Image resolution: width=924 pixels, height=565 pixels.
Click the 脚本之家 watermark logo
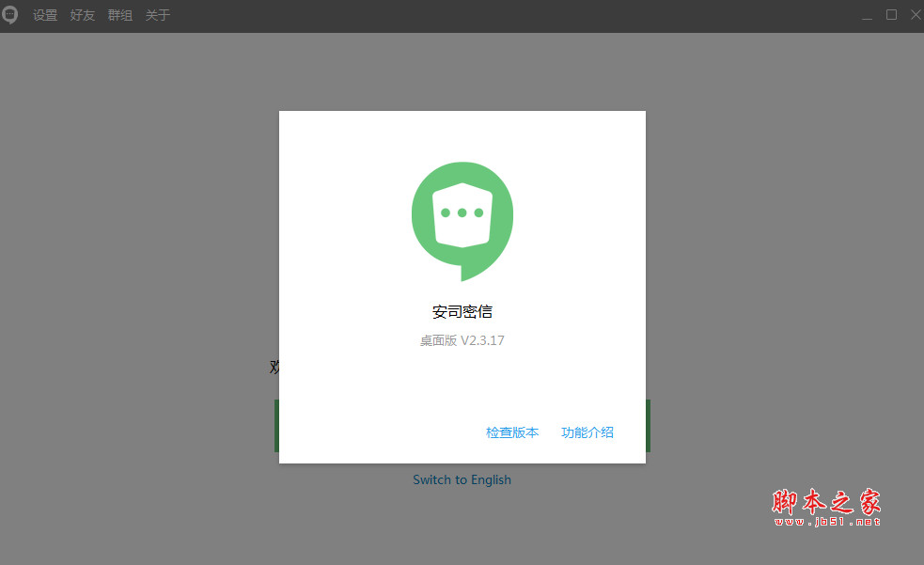(x=826, y=501)
